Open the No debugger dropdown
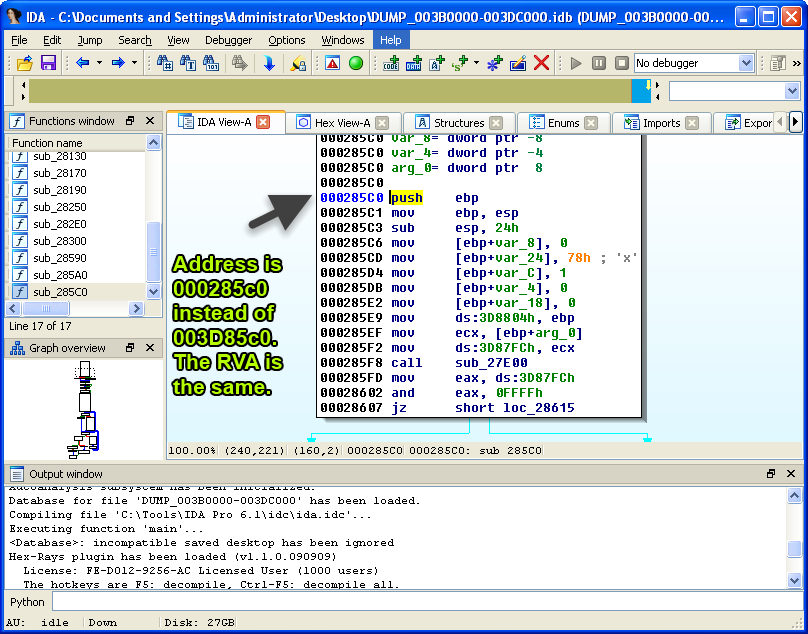Image resolution: width=808 pixels, height=634 pixels. (745, 63)
